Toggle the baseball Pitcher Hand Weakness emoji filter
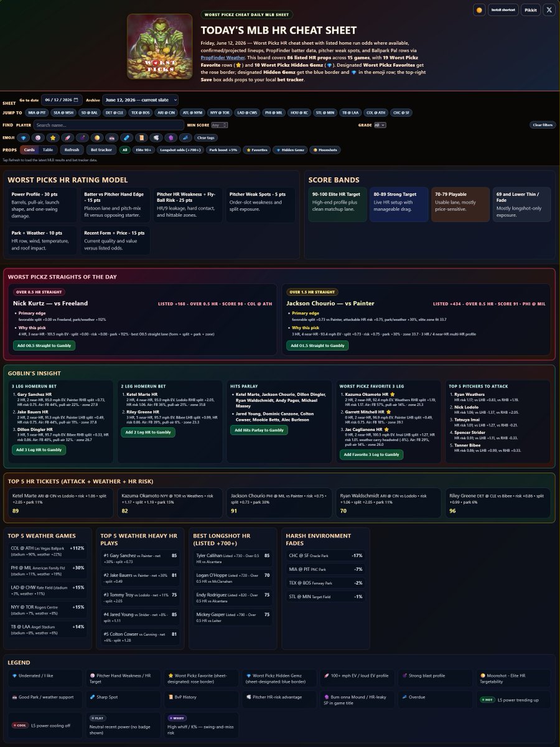560x747 pixels. 38,138
